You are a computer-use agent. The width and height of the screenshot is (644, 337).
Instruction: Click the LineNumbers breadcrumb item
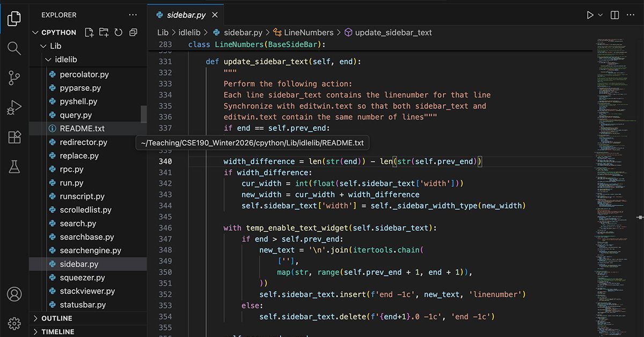[x=308, y=32]
